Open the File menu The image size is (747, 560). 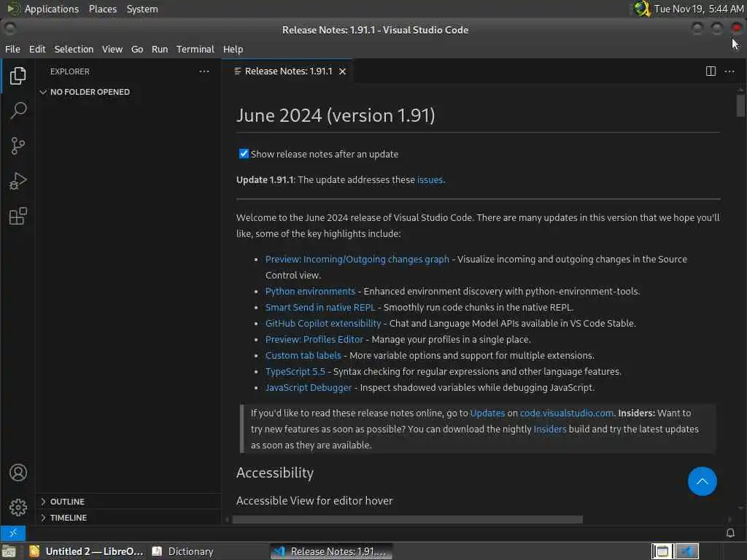pyautogui.click(x=12, y=49)
